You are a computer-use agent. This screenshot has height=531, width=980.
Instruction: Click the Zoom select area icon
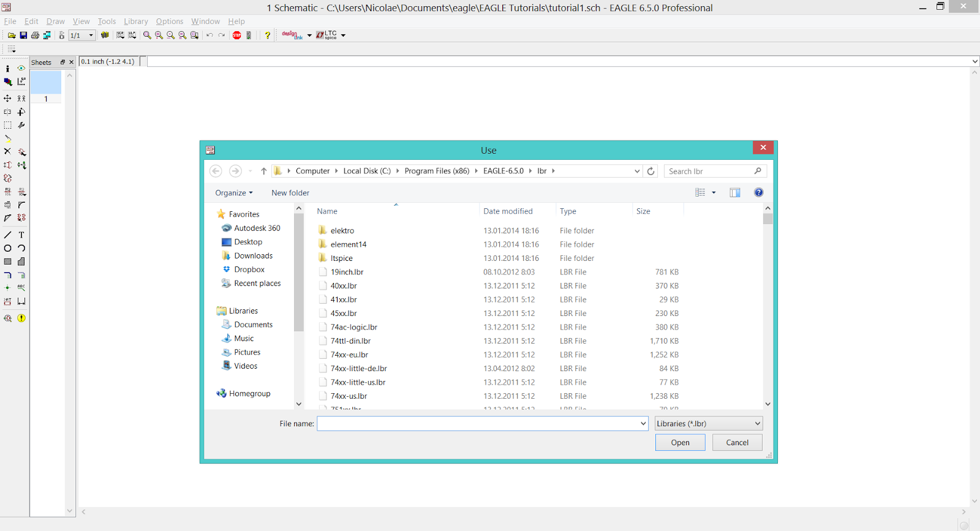[x=194, y=36]
